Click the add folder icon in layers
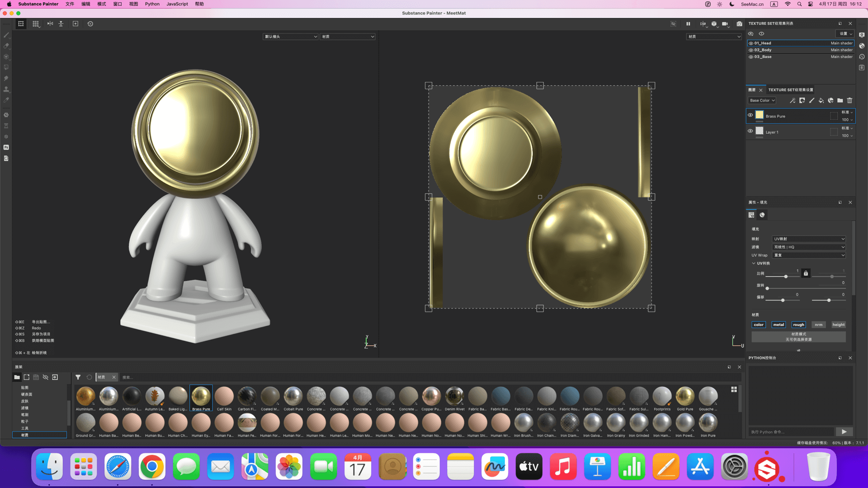868x488 pixels. [840, 100]
